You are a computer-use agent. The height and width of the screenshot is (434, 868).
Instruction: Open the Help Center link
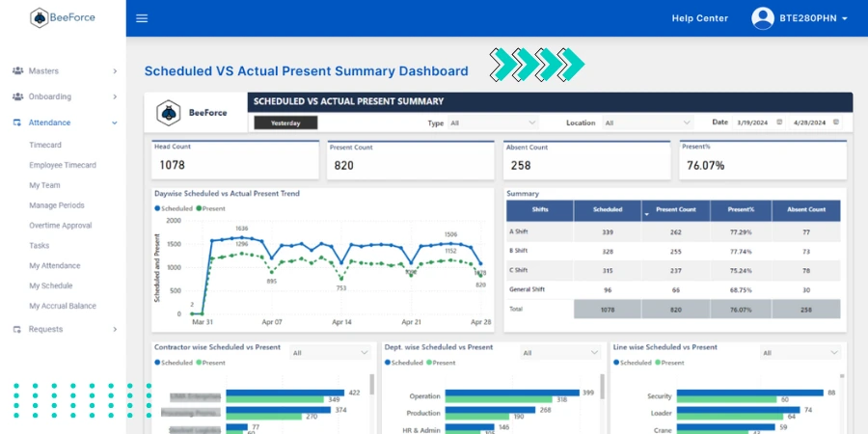coord(699,18)
